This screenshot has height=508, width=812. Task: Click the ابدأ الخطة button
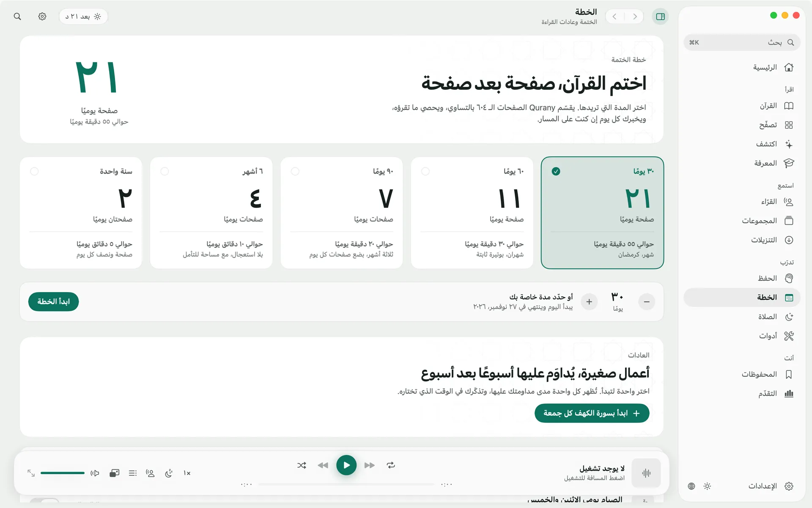(x=53, y=302)
